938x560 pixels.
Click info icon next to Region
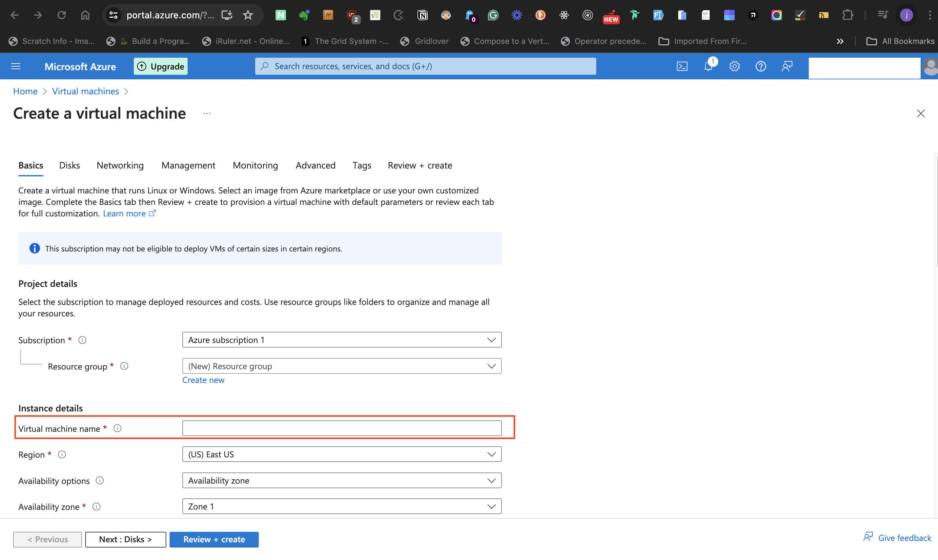click(62, 454)
